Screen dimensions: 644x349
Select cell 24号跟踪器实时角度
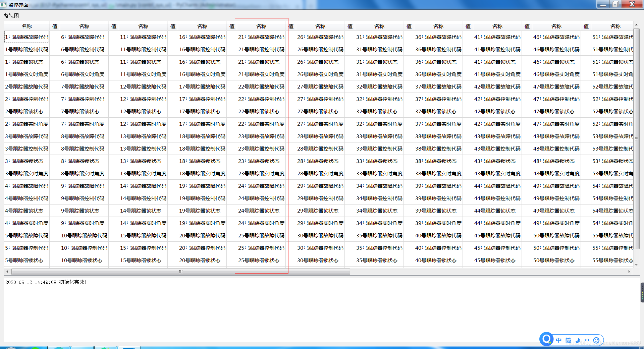(261, 223)
